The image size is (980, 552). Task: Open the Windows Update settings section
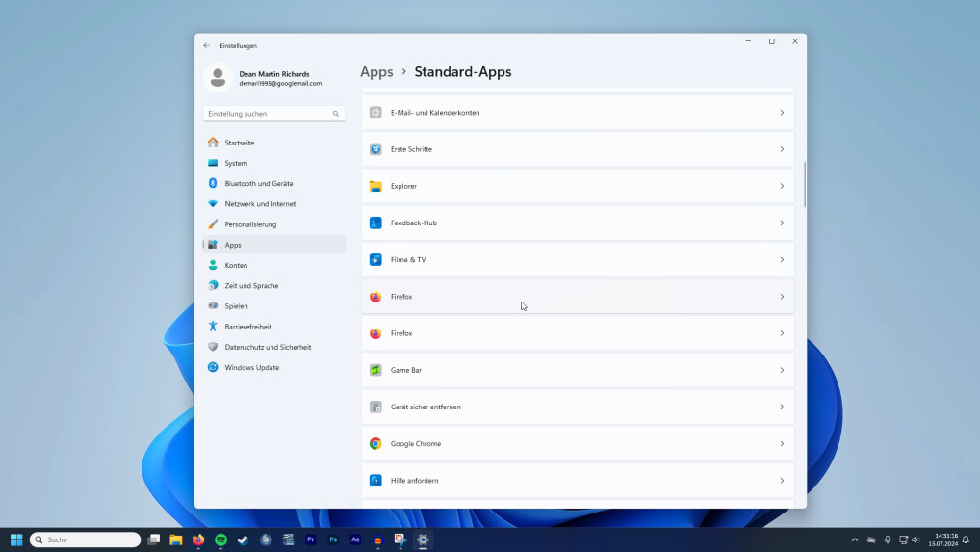(x=251, y=368)
